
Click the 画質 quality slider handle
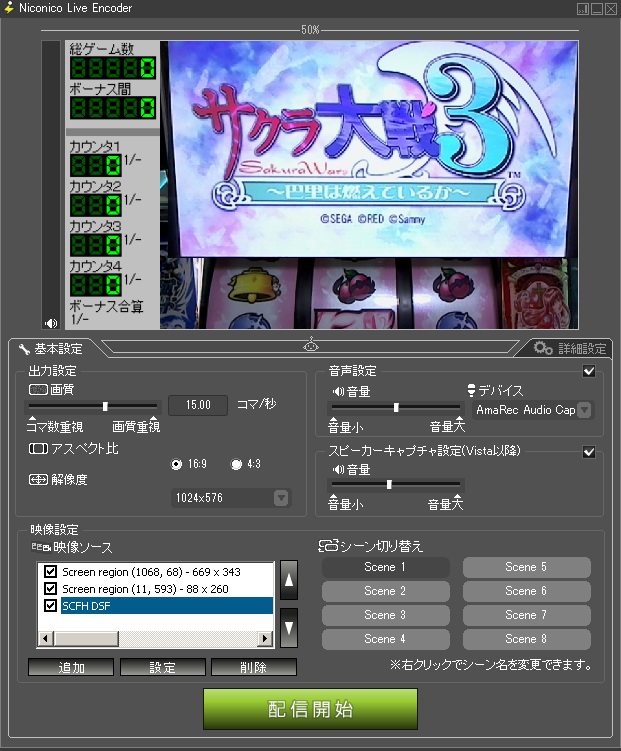tap(105, 406)
